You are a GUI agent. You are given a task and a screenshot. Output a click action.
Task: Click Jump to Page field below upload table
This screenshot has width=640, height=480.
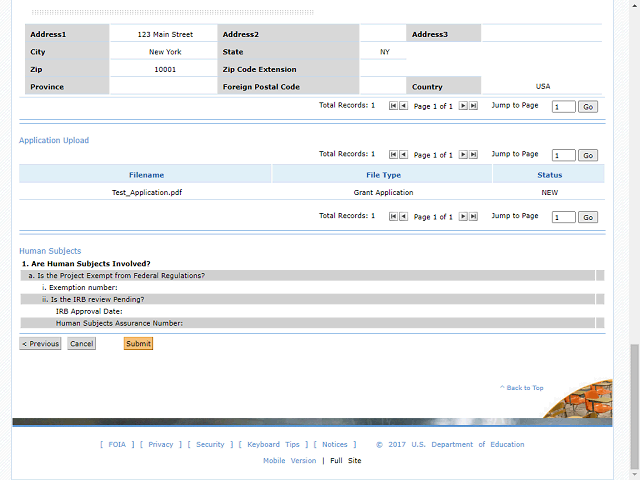pyautogui.click(x=563, y=217)
